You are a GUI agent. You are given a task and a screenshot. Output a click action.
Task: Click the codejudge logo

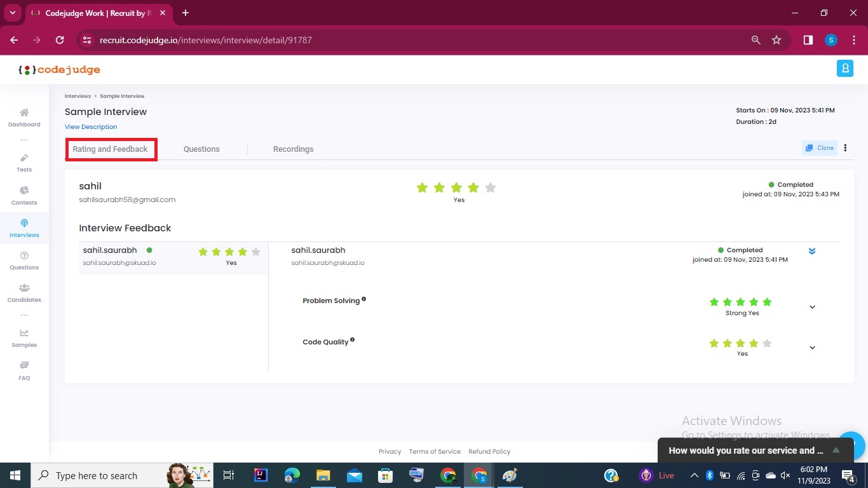point(59,70)
